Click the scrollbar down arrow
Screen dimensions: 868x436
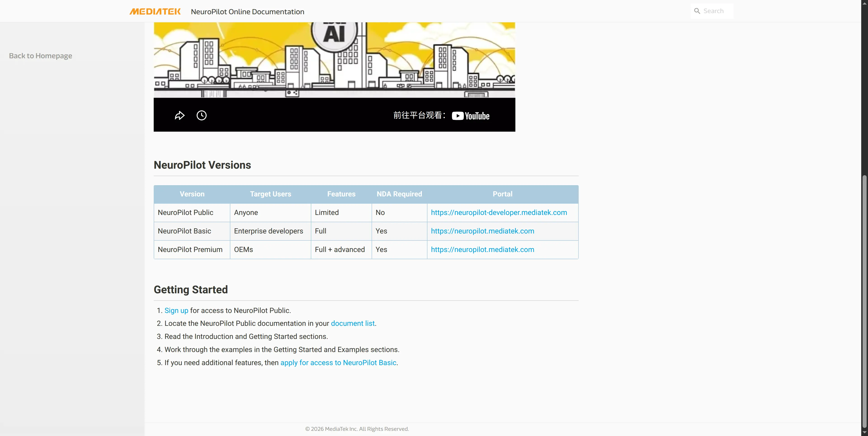coord(864,433)
